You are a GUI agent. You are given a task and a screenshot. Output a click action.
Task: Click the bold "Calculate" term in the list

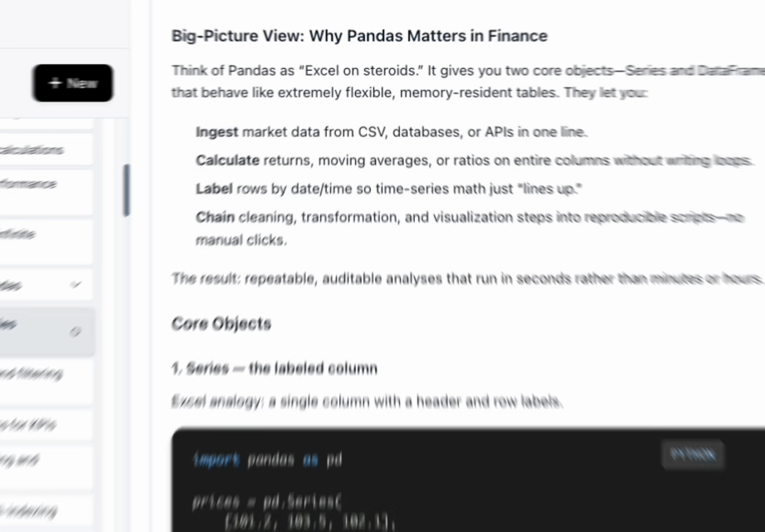227,160
